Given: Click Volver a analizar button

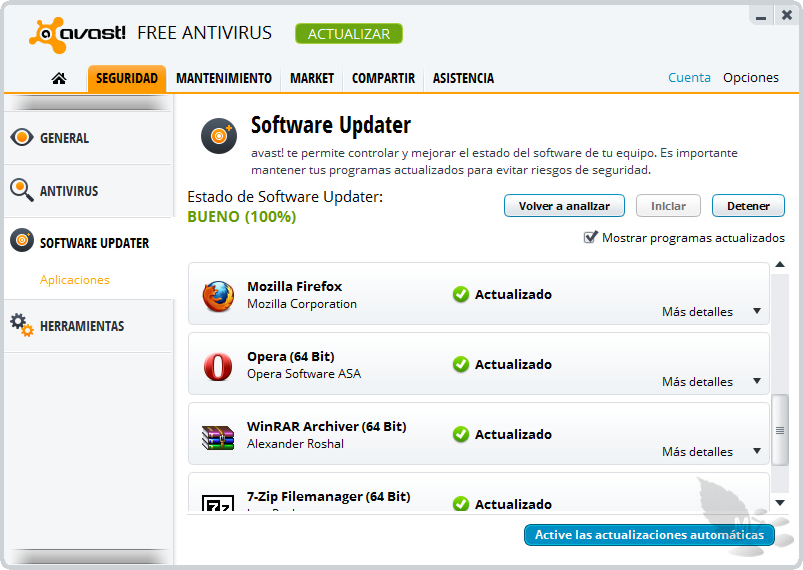Looking at the screenshot, I should 564,206.
